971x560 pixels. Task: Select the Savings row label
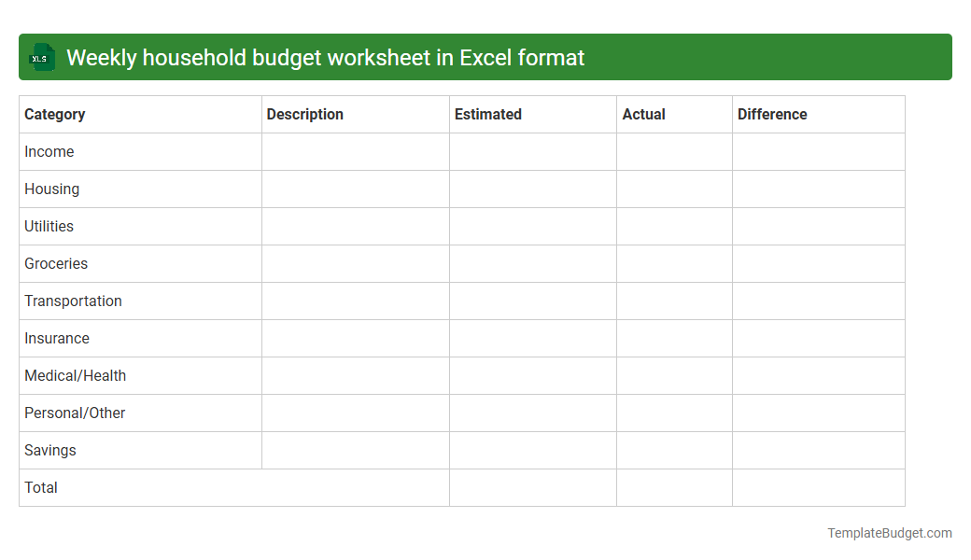[x=49, y=450]
